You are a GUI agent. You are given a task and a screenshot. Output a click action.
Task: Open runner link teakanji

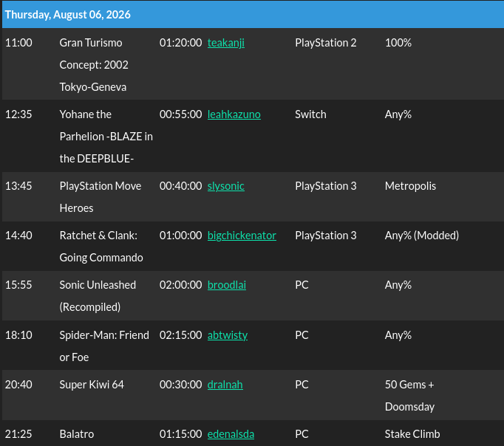point(226,43)
